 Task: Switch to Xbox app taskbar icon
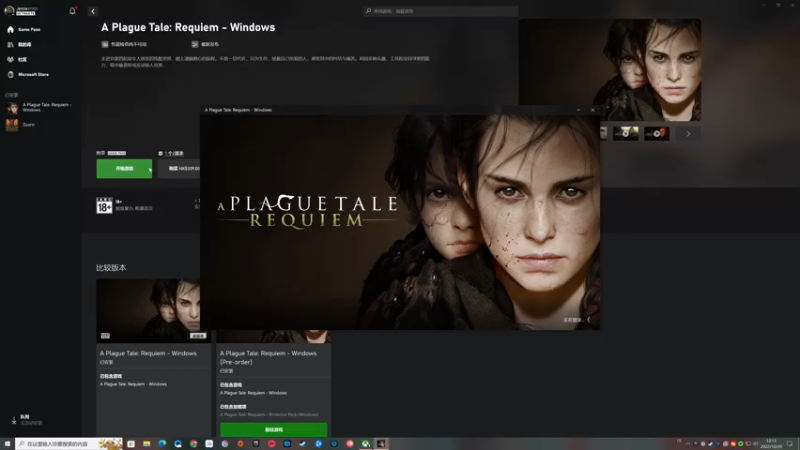click(x=365, y=444)
